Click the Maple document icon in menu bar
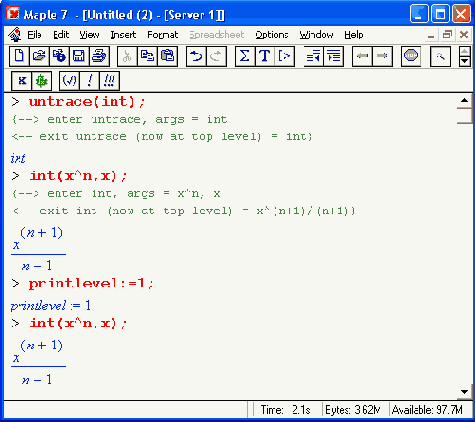 (x=15, y=35)
